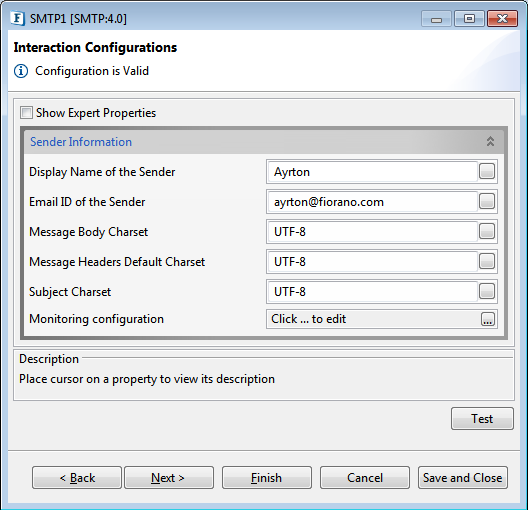
Task: Click the small button beside Message Body Charset
Action: pos(487,231)
